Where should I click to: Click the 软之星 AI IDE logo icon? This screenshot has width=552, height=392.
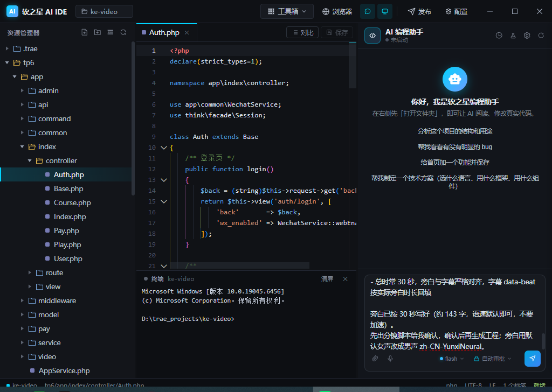12,12
